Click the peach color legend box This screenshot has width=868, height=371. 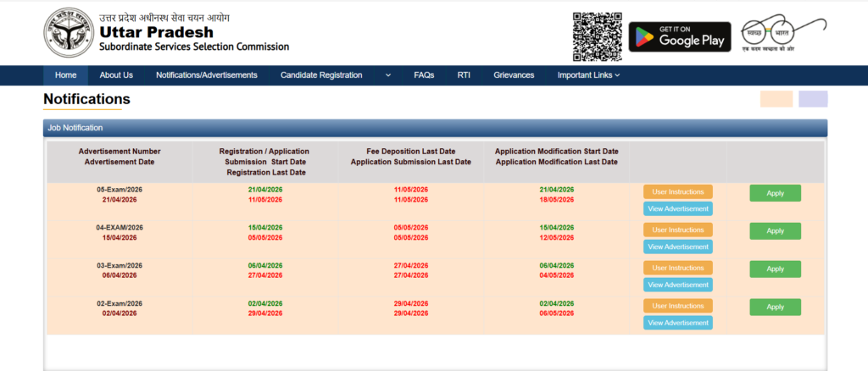[776, 99]
